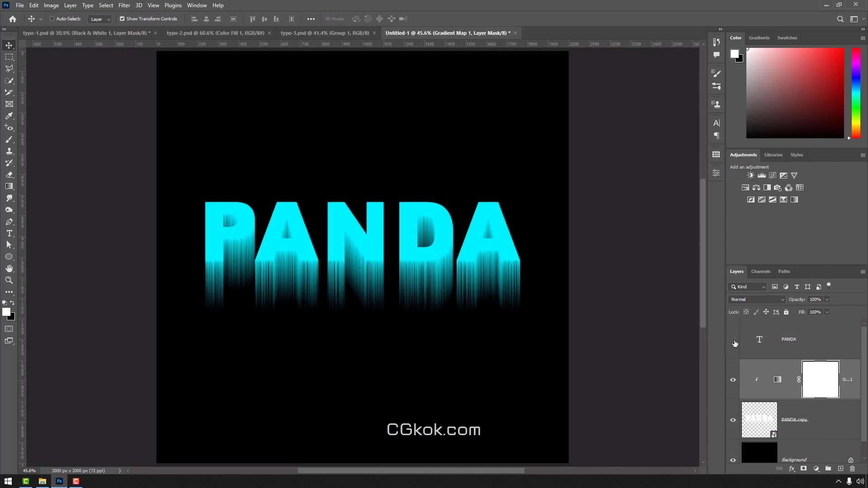Select the Gradient tool
This screenshot has height=488, width=868.
[x=9, y=187]
